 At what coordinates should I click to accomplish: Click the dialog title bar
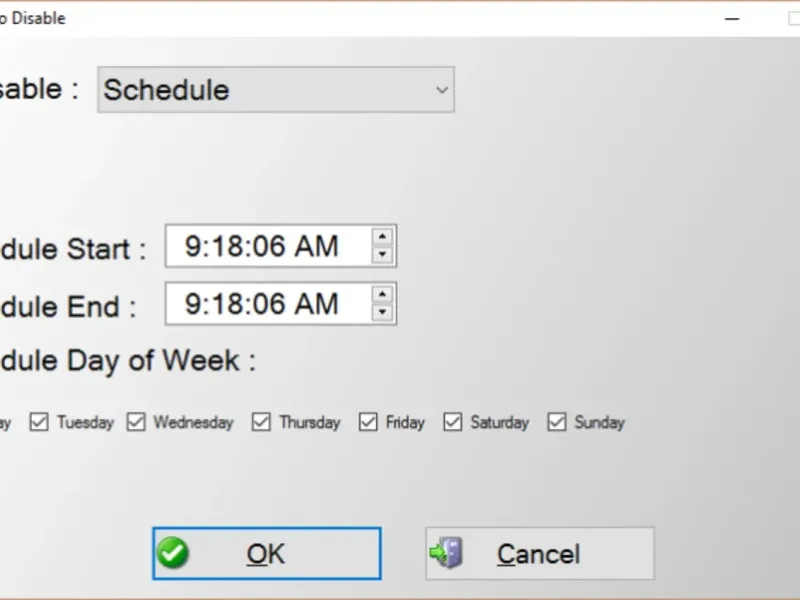coord(350,18)
